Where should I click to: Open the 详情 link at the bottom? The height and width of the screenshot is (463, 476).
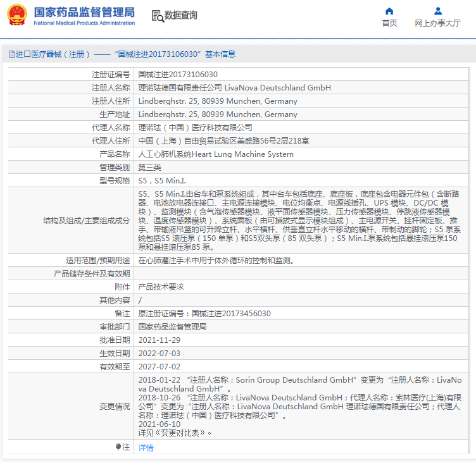coord(146,448)
